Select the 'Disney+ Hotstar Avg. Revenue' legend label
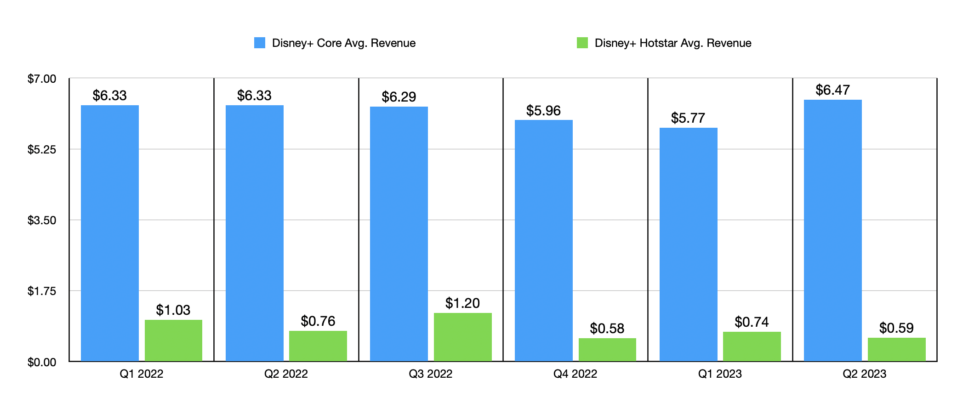 tap(673, 43)
